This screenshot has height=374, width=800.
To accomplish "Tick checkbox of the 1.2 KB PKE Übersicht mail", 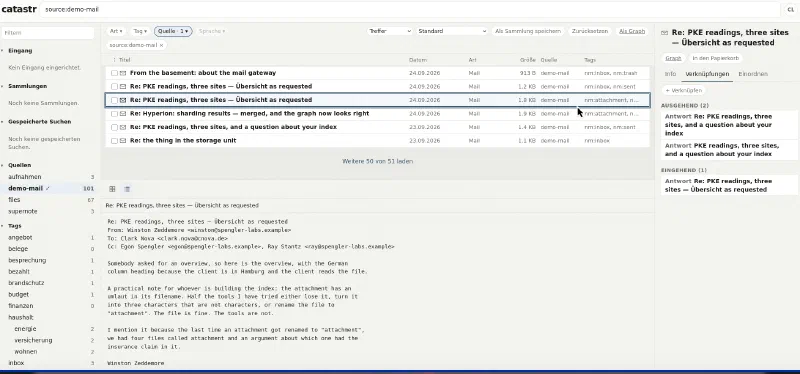I will pyautogui.click(x=114, y=87).
